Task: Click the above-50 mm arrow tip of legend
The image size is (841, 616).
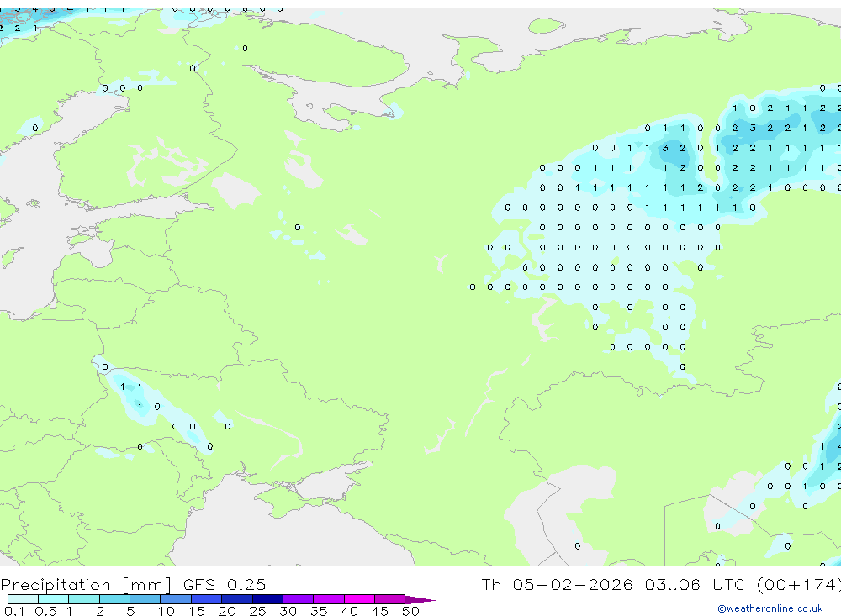Action: (x=420, y=600)
